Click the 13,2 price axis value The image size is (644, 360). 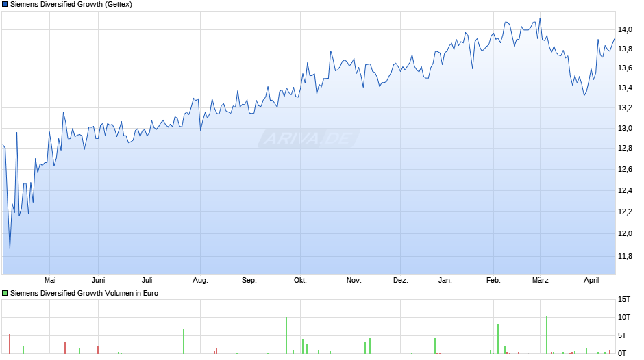(x=625, y=108)
